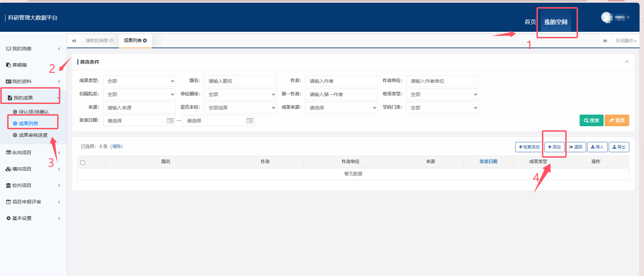The image size is (644, 276).
Task: Open 草稿箱 from the sidebar
Action: click(x=20, y=65)
